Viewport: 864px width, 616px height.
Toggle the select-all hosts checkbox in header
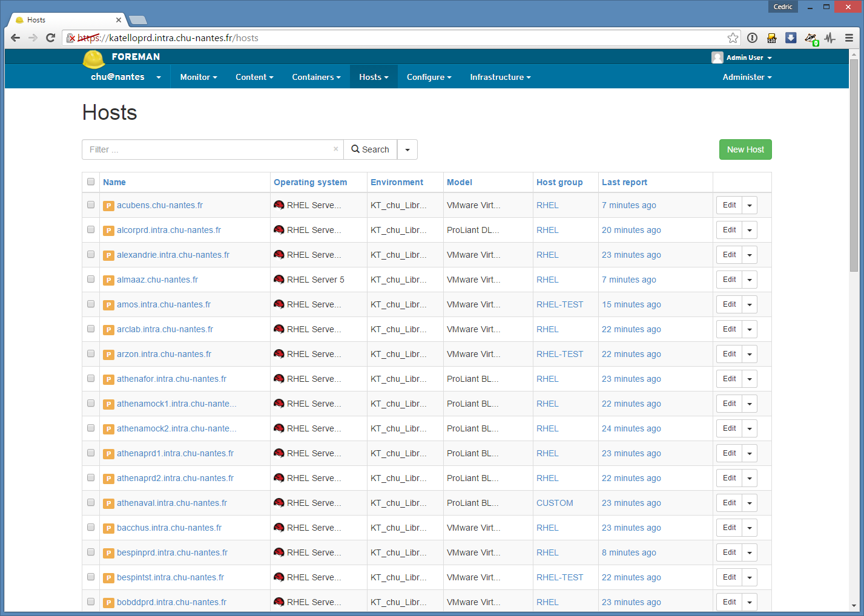click(91, 182)
